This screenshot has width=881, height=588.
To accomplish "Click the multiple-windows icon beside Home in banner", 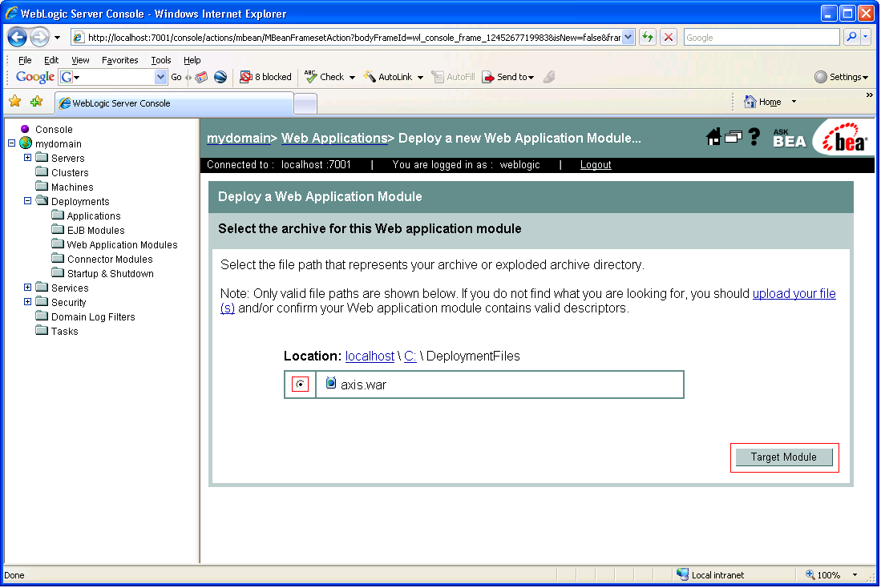I will (732, 137).
